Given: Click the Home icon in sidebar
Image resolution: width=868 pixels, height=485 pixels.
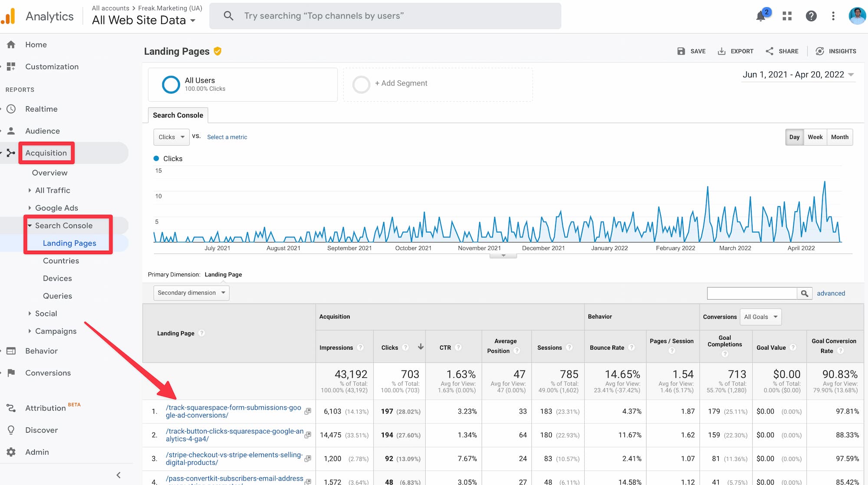Looking at the screenshot, I should (11, 45).
